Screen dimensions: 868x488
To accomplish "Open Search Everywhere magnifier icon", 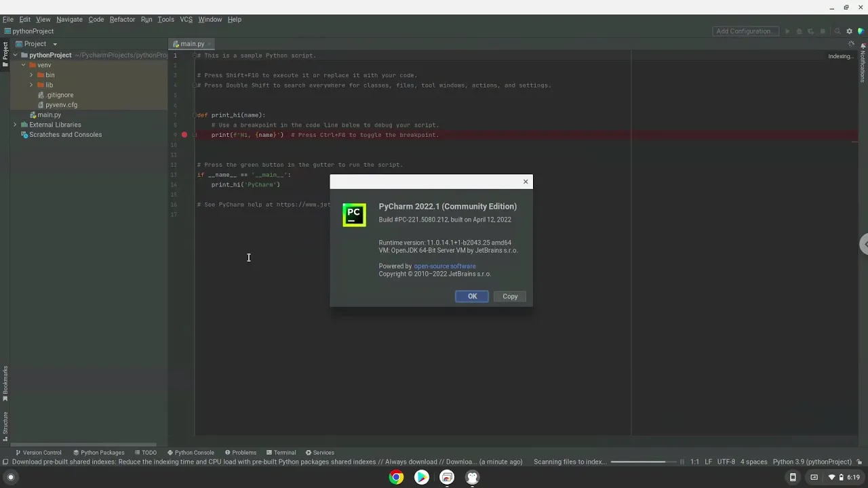I will tap(837, 31).
